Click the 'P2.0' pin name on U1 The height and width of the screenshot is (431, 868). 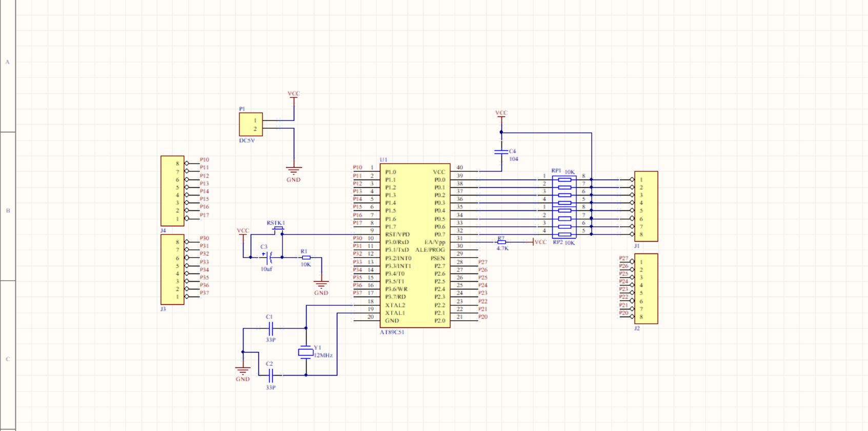click(440, 321)
